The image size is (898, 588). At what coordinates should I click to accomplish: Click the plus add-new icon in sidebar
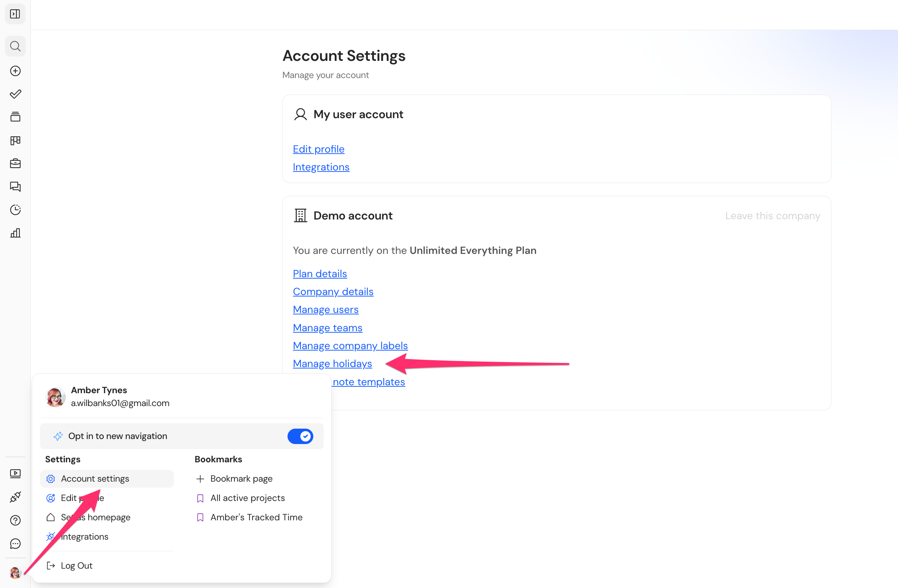[x=15, y=71]
